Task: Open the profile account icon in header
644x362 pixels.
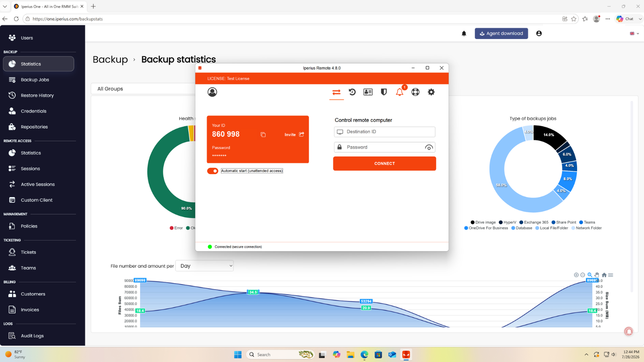Action: (539, 33)
